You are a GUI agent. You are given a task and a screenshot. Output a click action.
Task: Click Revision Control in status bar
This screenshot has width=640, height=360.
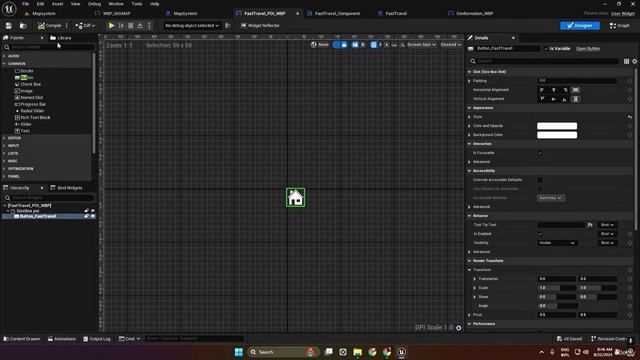coord(609,339)
